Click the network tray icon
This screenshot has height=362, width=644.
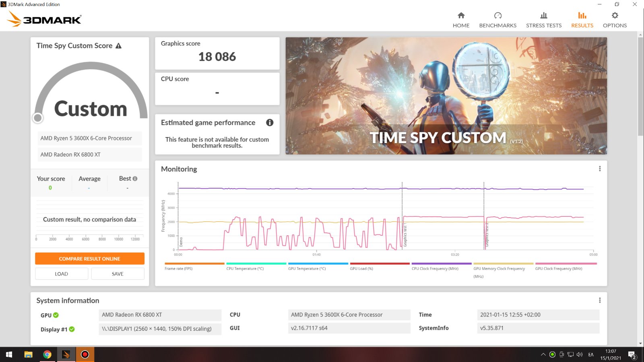tap(570, 354)
